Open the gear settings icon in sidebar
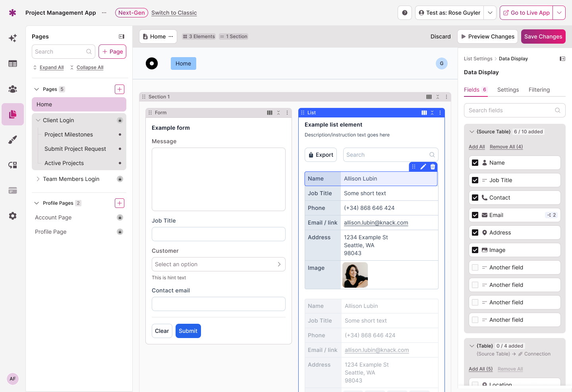This screenshot has height=392, width=572. pos(13,216)
